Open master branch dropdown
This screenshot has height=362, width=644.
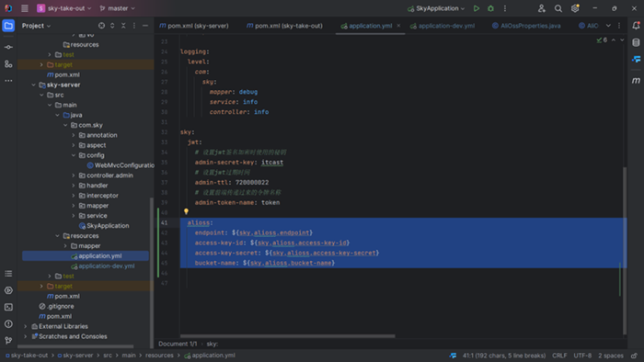[x=118, y=8]
